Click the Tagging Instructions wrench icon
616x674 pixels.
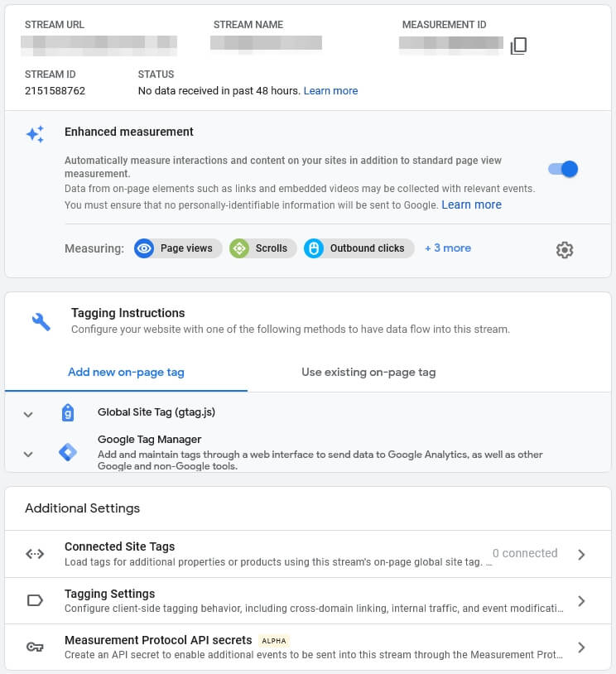tap(41, 321)
